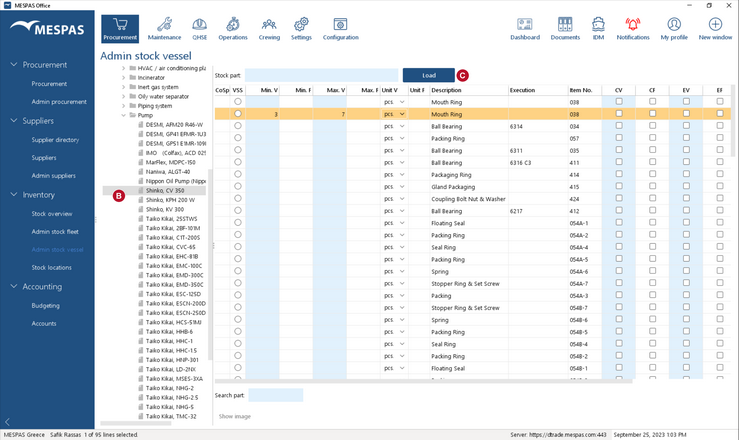739x440 pixels.
Task: Open Admin stock fleet in sidebar
Action: 55,232
